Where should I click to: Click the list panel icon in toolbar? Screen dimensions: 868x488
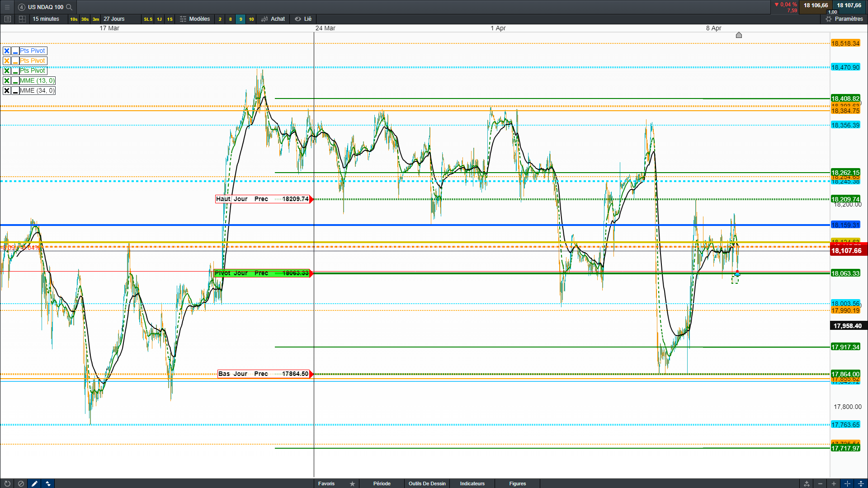pos(7,19)
